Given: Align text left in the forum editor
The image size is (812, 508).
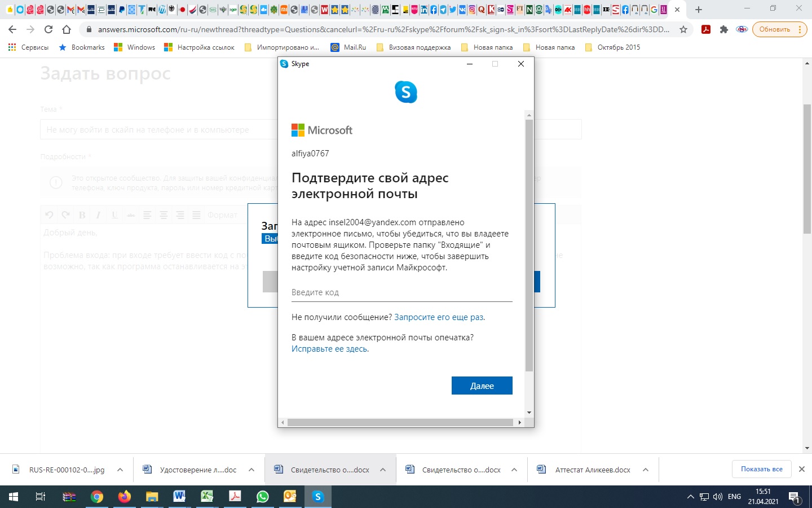Looking at the screenshot, I should click(147, 215).
